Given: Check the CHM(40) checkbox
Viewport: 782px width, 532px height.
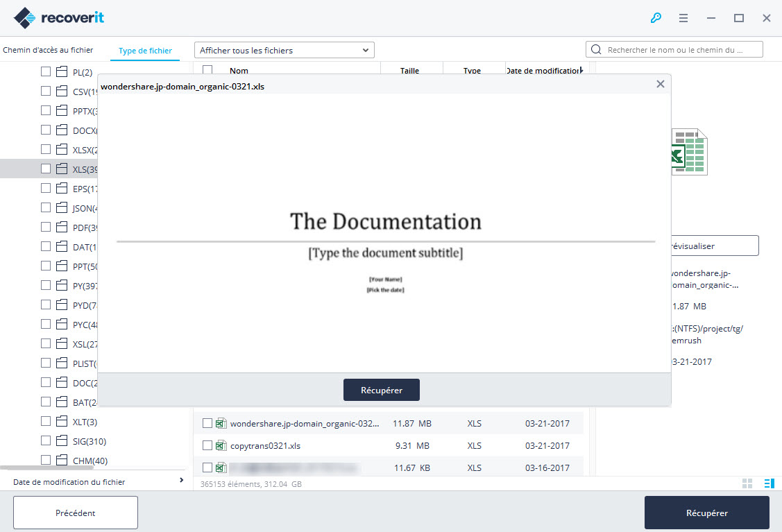Looking at the screenshot, I should coord(46,461).
